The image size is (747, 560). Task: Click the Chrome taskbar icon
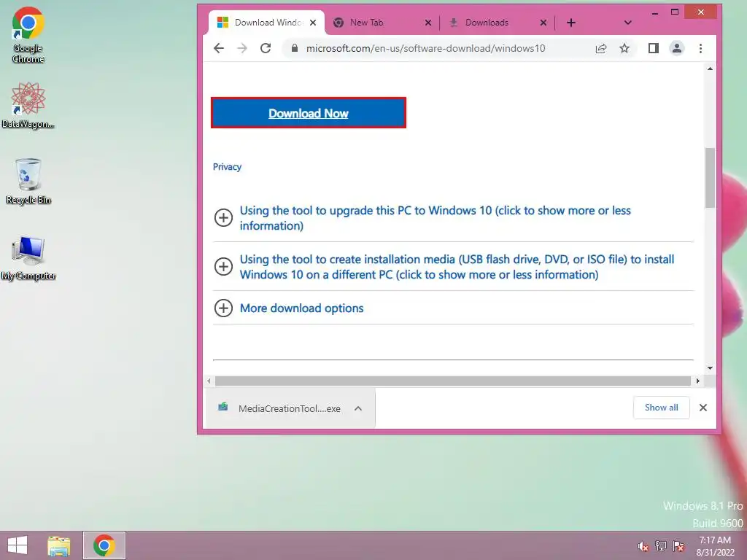tap(104, 545)
